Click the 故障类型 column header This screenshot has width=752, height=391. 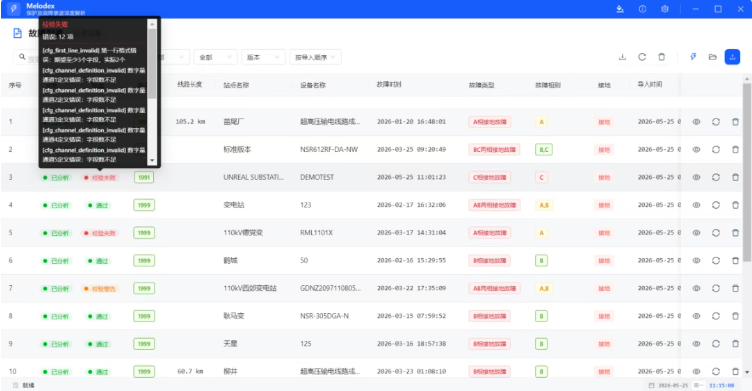[x=482, y=85]
